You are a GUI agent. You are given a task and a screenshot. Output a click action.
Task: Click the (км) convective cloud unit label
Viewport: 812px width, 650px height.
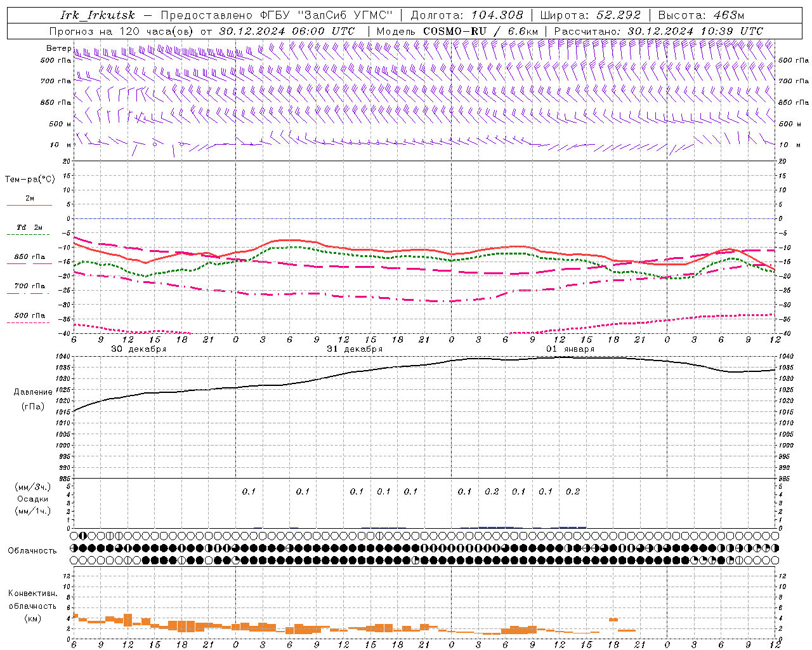pos(33,618)
